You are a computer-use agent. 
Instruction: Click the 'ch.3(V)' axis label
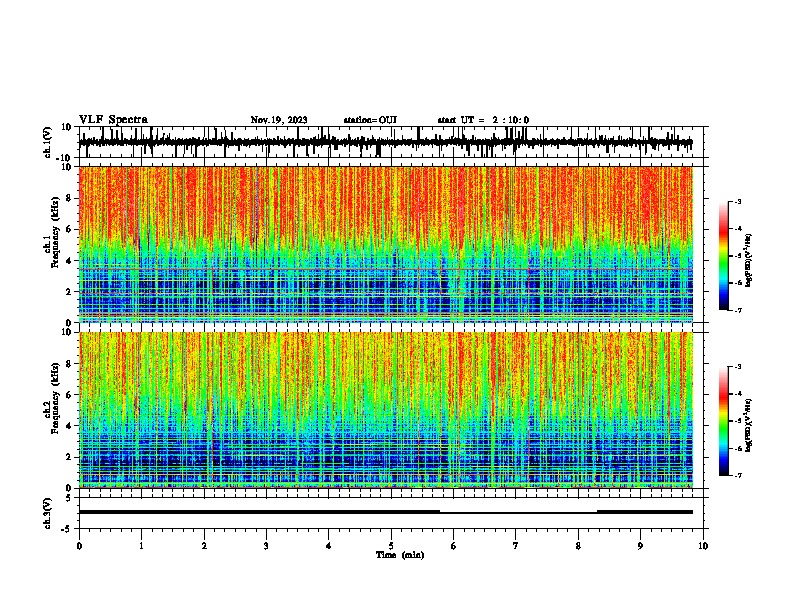coord(48,513)
